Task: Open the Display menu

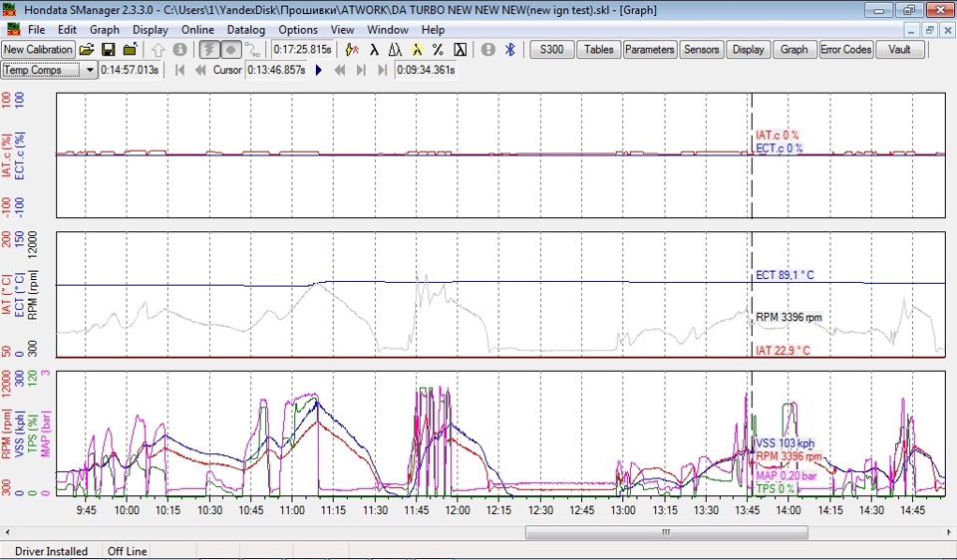Action: (151, 30)
